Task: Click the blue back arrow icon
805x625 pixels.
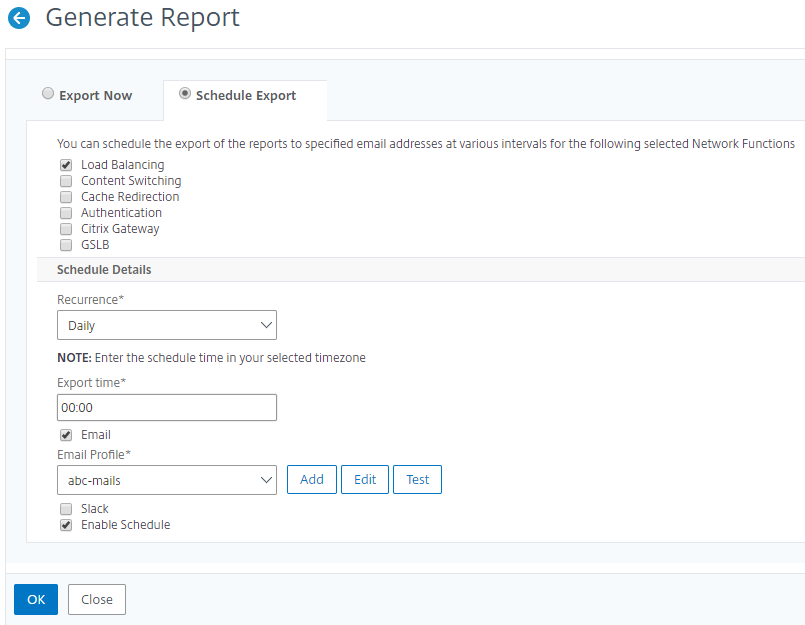Action: (x=19, y=18)
